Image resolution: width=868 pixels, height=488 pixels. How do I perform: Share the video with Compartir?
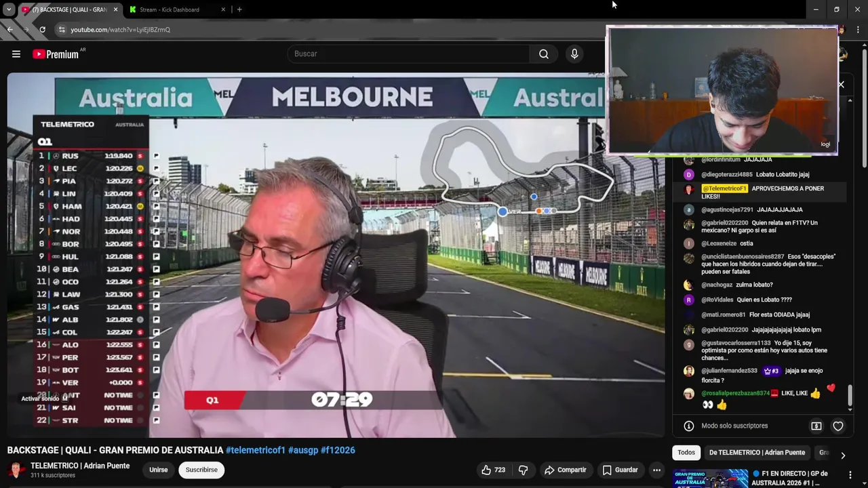coord(566,470)
